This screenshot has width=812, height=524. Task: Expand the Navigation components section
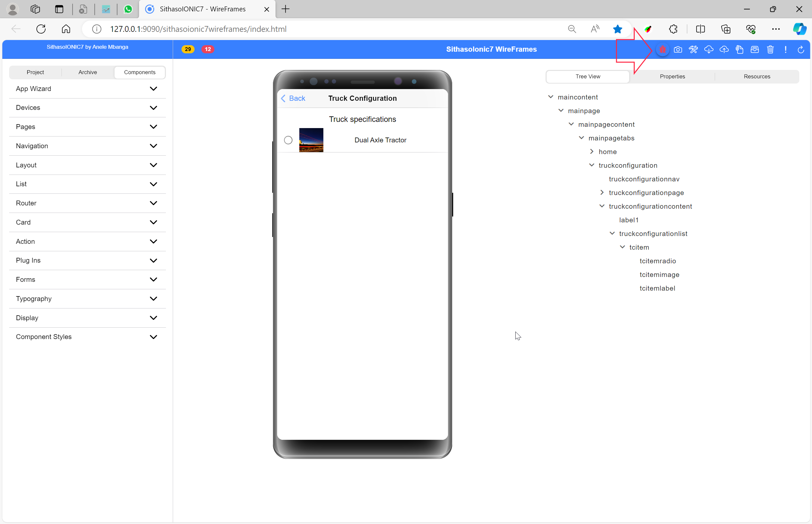(x=87, y=146)
